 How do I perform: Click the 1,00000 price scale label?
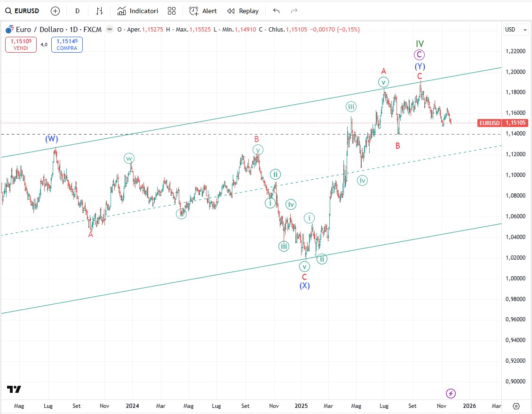pyautogui.click(x=516, y=278)
